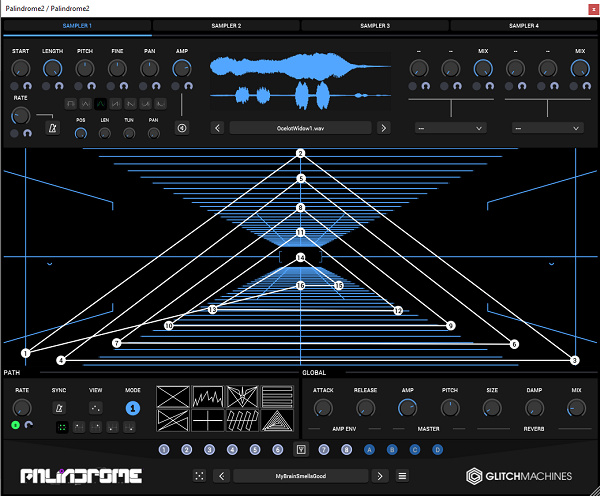Click the randomize dice icon by preset name
The width and height of the screenshot is (600, 496).
click(199, 476)
